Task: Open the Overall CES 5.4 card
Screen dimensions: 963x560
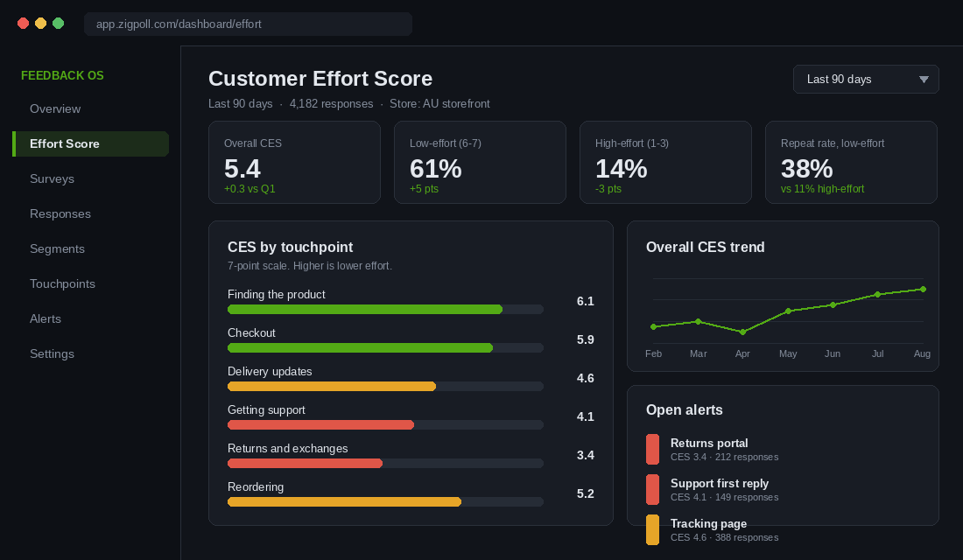Action: pos(294,162)
